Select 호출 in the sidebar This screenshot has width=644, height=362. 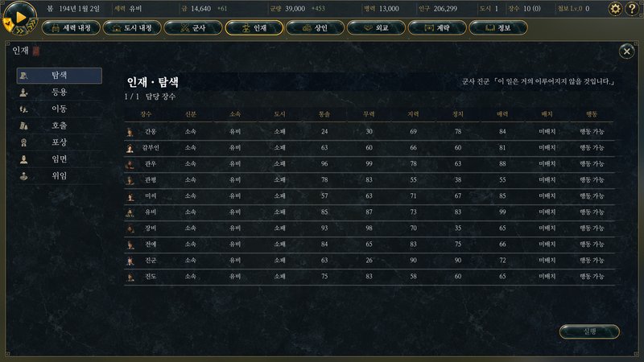[x=59, y=125]
